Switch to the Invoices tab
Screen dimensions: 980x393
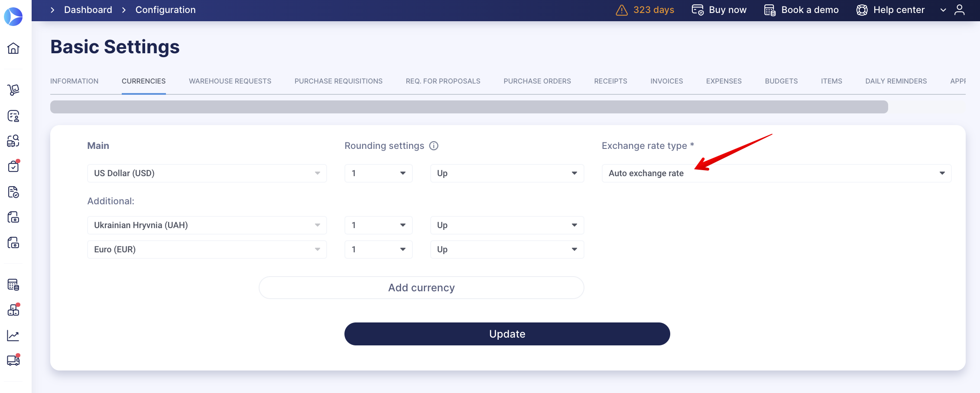pos(667,81)
